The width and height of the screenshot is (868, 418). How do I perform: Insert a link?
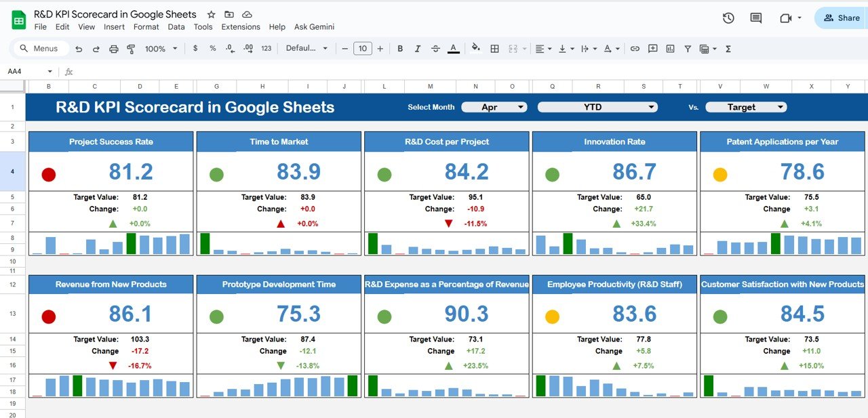(x=635, y=48)
